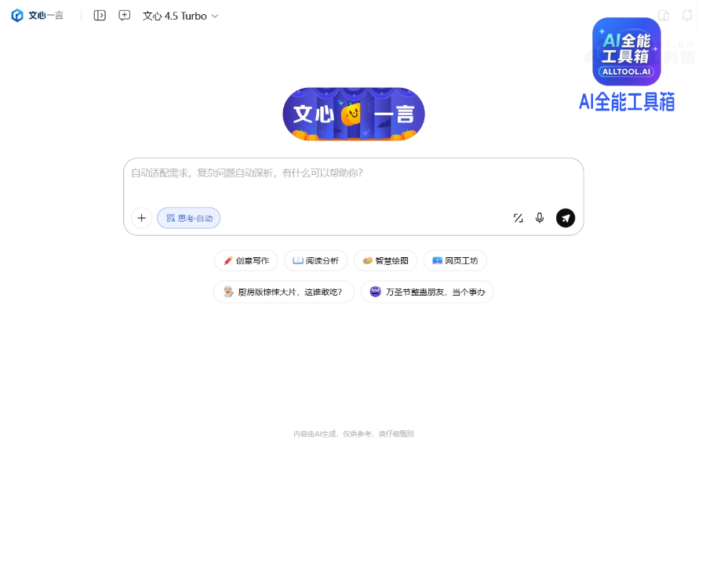Toggle 思考·自动 thinking mode
This screenshot has width=706, height=588.
tap(188, 218)
